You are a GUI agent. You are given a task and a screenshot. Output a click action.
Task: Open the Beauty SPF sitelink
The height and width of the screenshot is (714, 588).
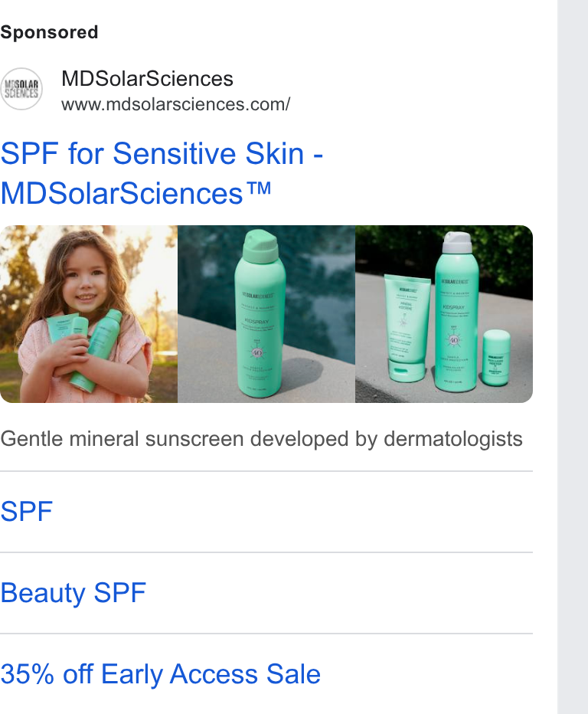pos(73,593)
